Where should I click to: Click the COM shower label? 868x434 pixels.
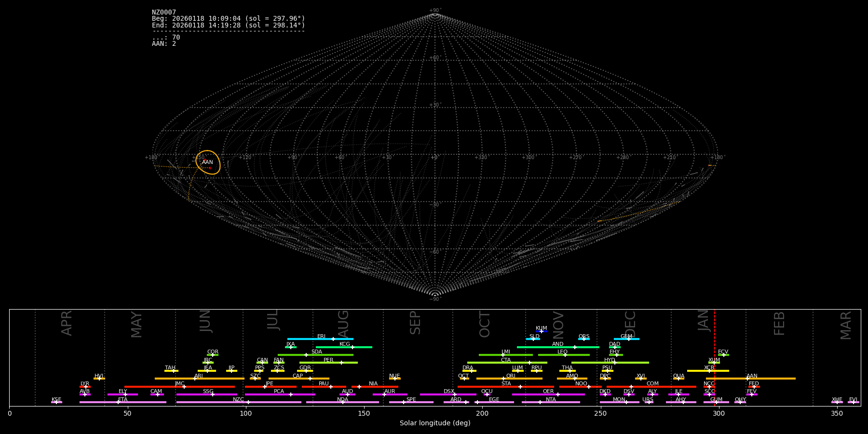pos(652,384)
